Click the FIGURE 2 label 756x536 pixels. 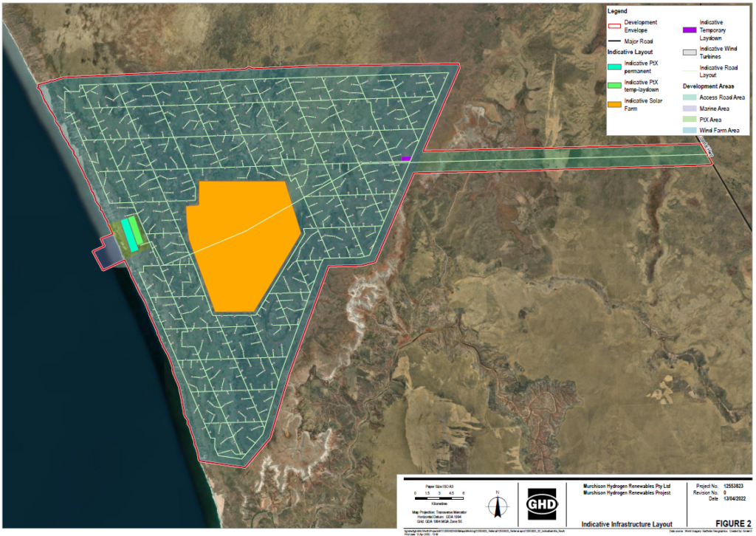[x=735, y=522]
